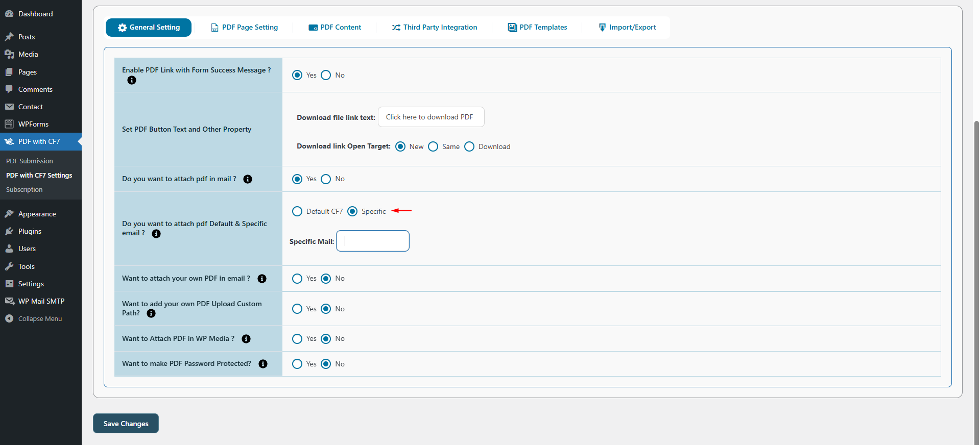Viewport: 980px width, 445px height.
Task: Click Collapse Menu link
Action: 40,318
